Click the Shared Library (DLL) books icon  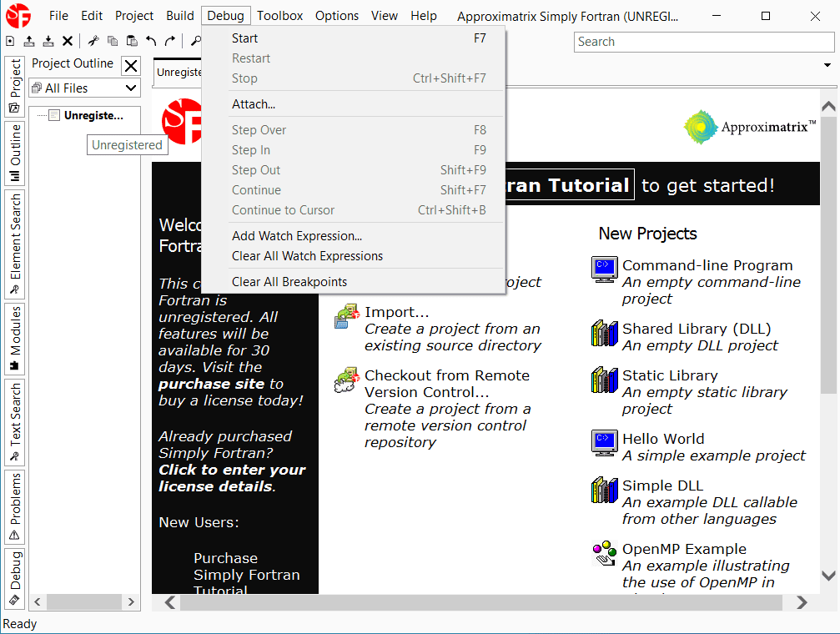(x=604, y=333)
